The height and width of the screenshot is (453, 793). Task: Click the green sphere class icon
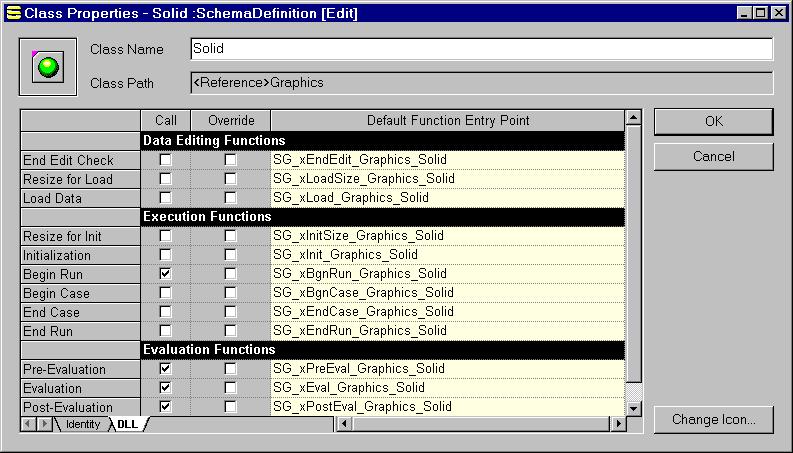tap(47, 67)
